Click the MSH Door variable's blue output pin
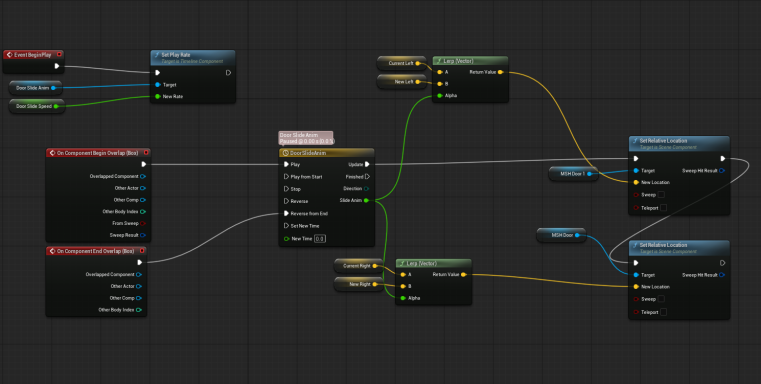The height and width of the screenshot is (384, 761). (x=577, y=235)
